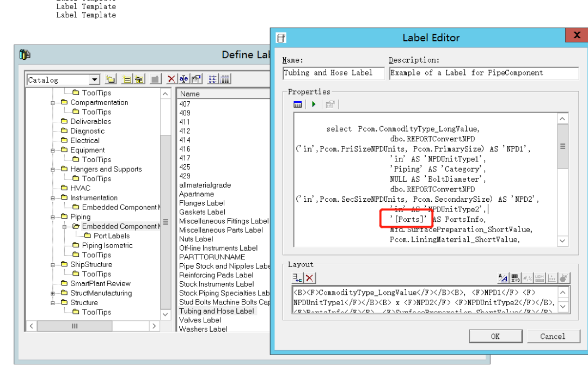The height and width of the screenshot is (366, 588).
Task: Click the greyed-out folder toolbar icon
Action: (x=155, y=79)
